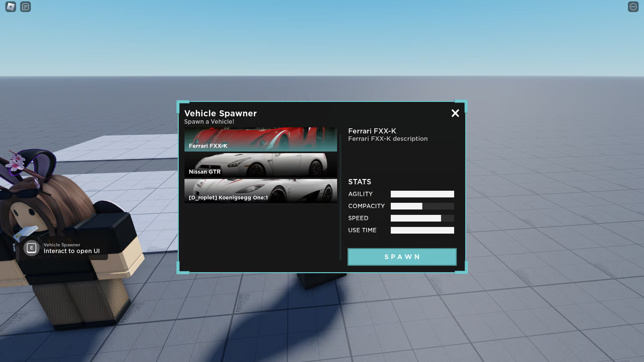Viewport: 644px width, 362px height.
Task: Click the Ferrari FXX-K description text
Action: [388, 138]
